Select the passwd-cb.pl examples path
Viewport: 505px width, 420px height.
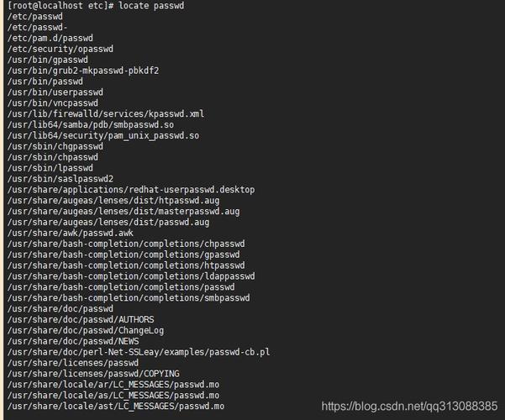pyautogui.click(x=139, y=352)
